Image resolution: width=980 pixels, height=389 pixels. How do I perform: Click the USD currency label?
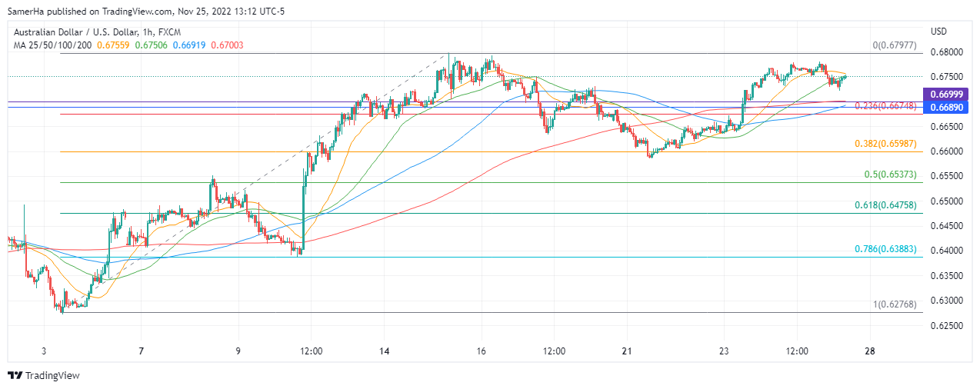point(938,32)
